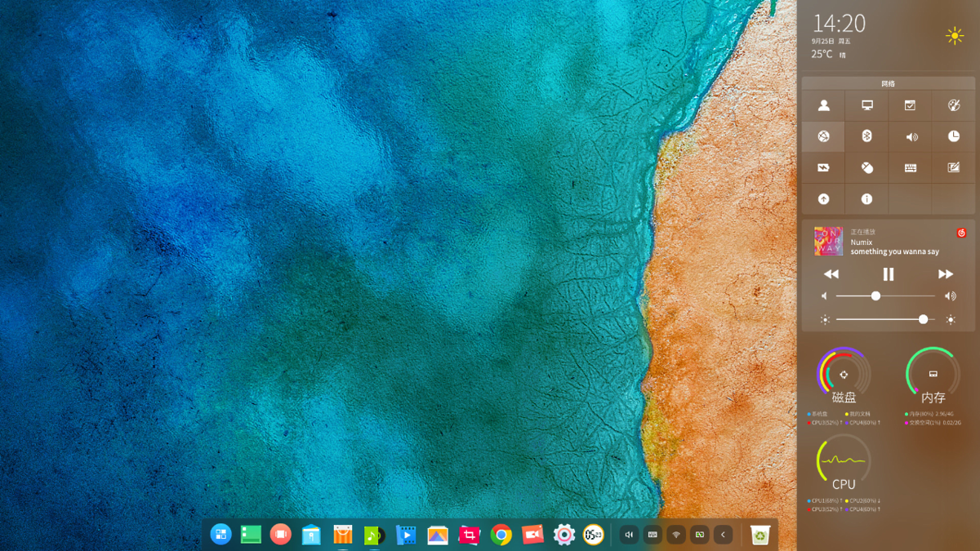Screen dimensions: 980x551
Task: Open the Accounts settings user icon
Action: (x=823, y=105)
